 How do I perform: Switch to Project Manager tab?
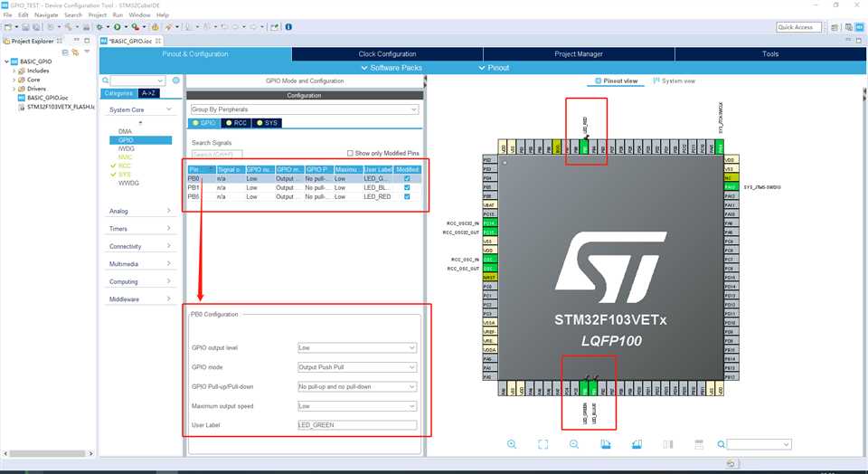tap(579, 53)
